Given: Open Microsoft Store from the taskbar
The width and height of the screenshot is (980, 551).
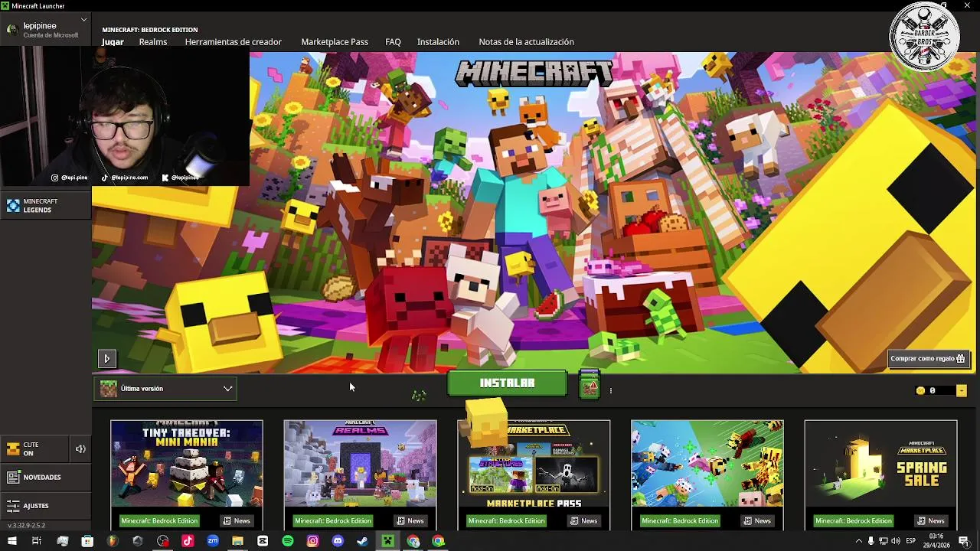Looking at the screenshot, I should click(x=87, y=541).
